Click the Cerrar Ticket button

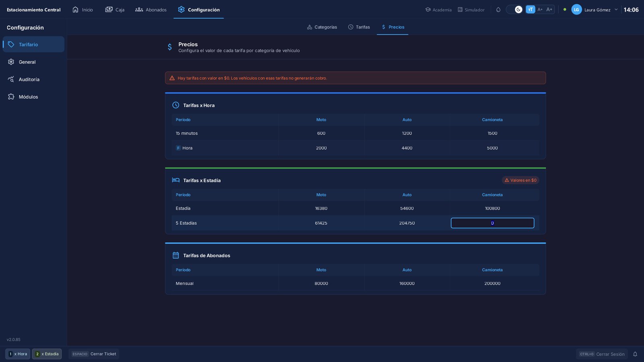coord(94,354)
